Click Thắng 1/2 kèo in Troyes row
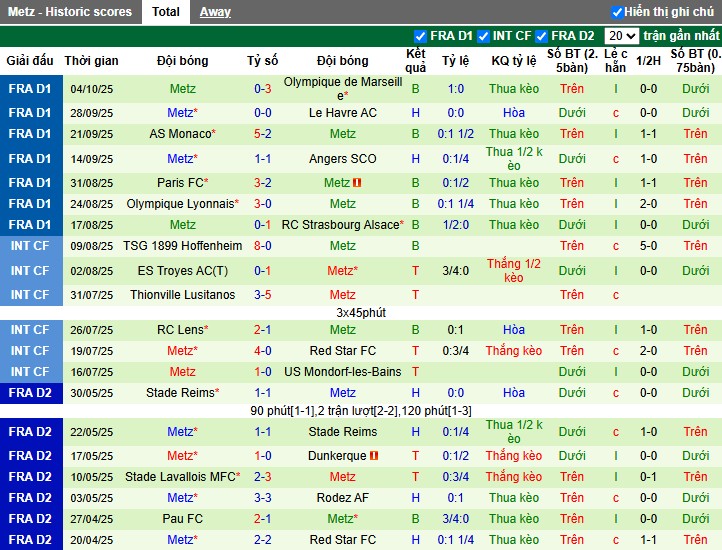This screenshot has height=550, width=722. click(514, 271)
